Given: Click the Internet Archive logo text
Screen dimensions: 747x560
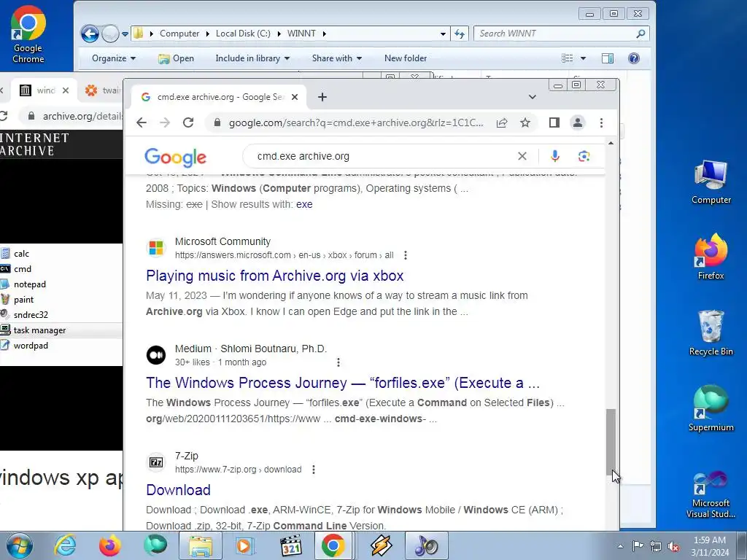Looking at the screenshot, I should [x=34, y=144].
